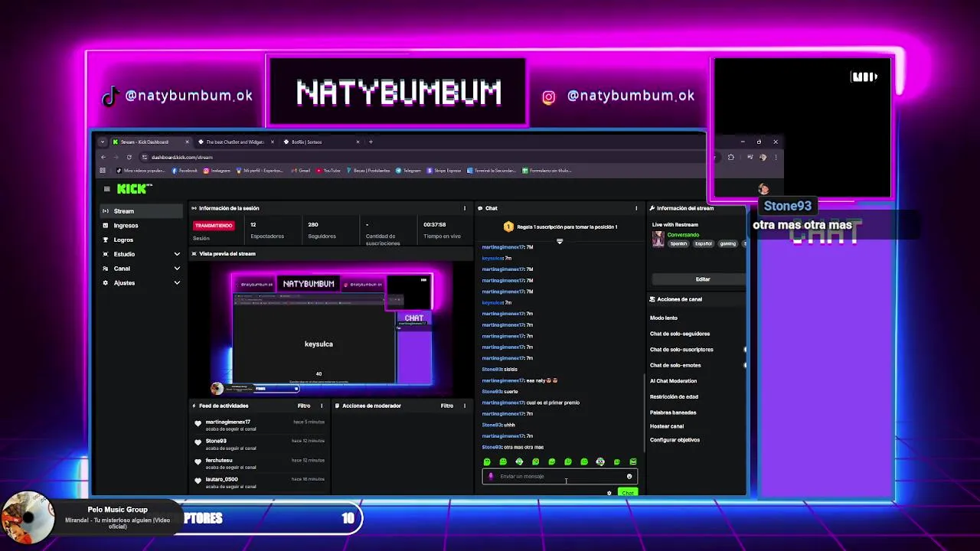
Task: Open the emoji picker in chat input
Action: coord(629,476)
